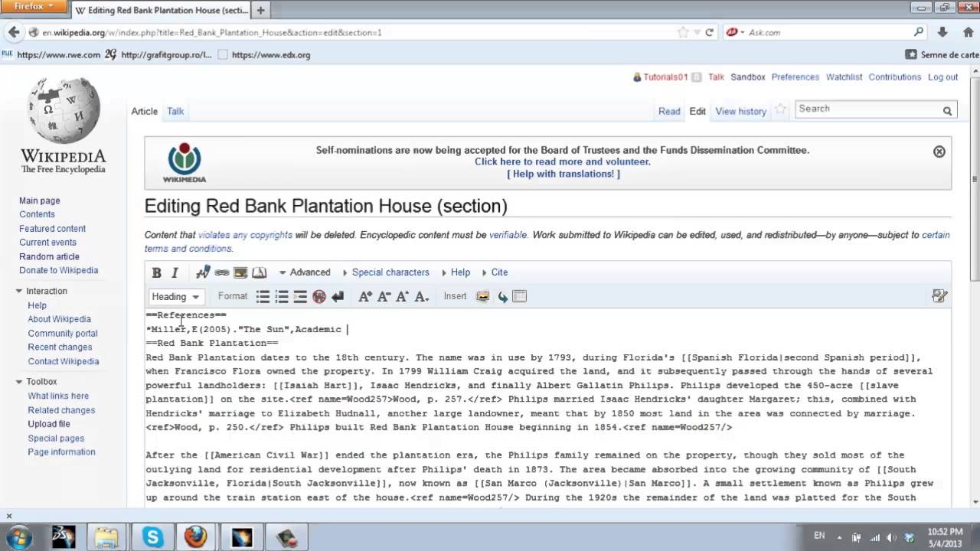Expand editor Help section
The image size is (980, 551).
(x=455, y=272)
